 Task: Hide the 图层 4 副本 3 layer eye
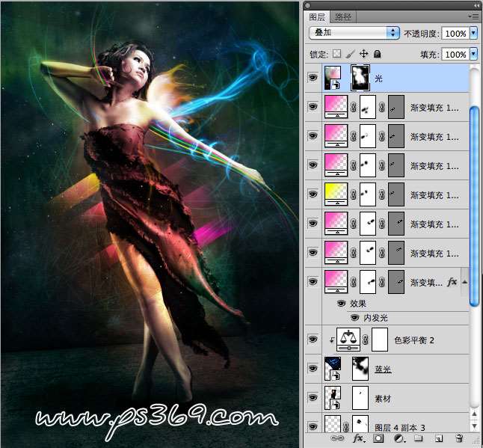click(x=313, y=426)
